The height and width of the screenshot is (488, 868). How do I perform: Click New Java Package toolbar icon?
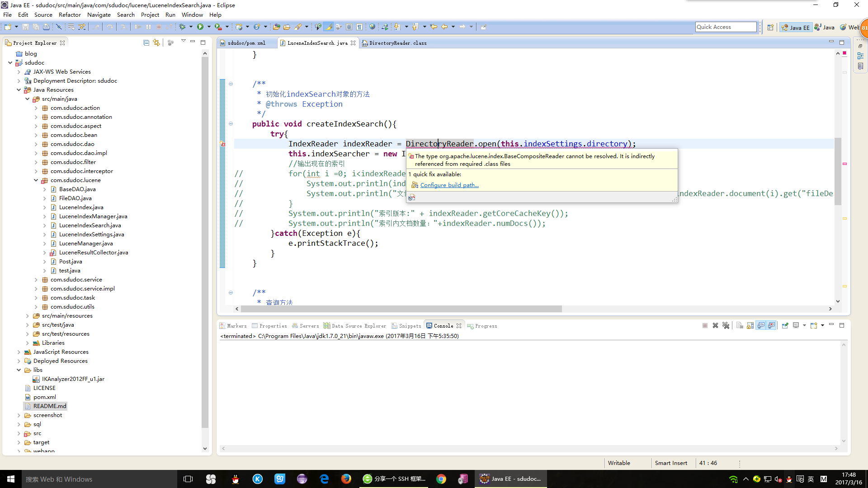click(x=239, y=27)
